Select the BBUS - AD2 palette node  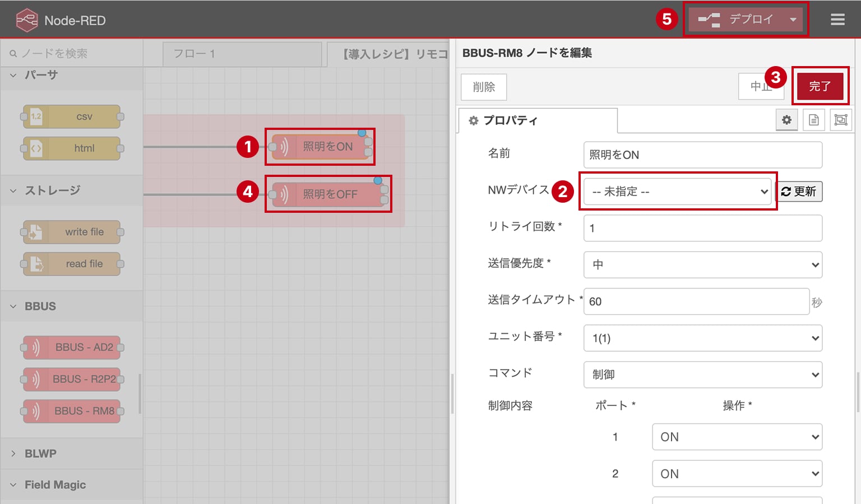pos(72,347)
